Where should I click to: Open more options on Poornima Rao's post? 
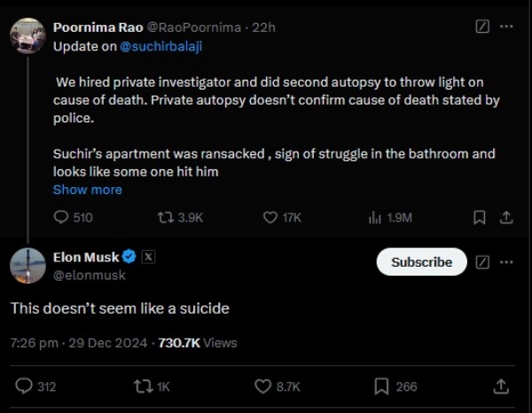point(506,27)
